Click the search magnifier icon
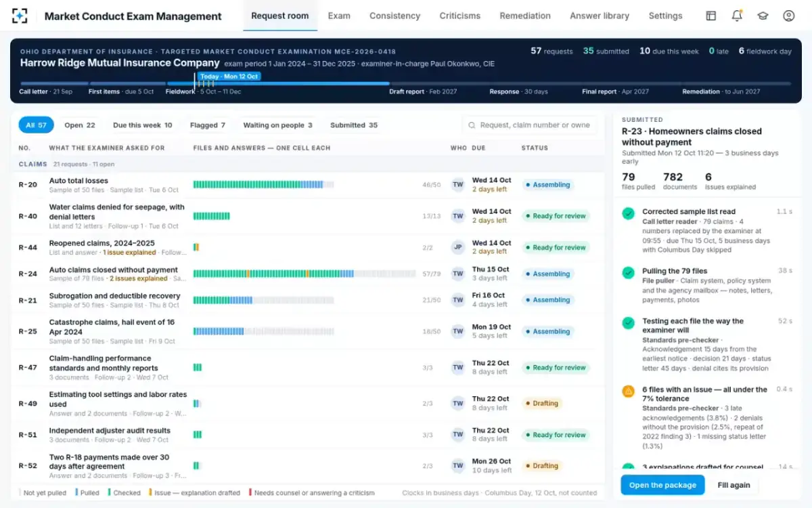 tap(472, 125)
